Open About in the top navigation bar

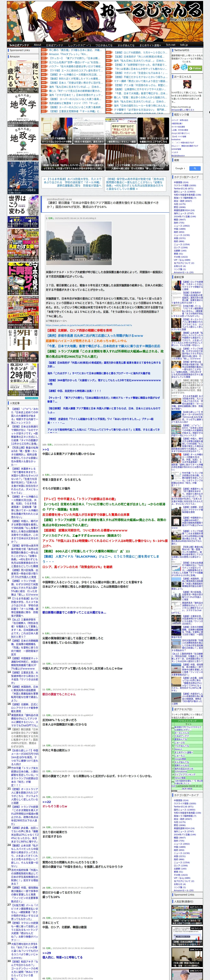click(x=37, y=45)
